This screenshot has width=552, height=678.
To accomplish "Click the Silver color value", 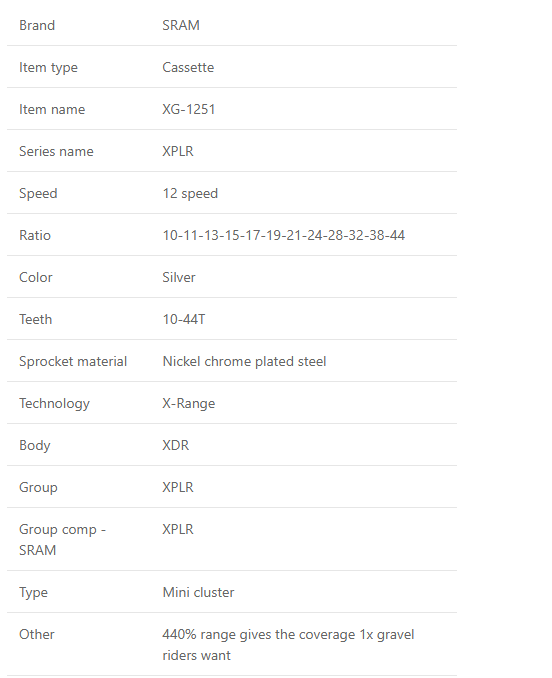I will click(179, 277).
